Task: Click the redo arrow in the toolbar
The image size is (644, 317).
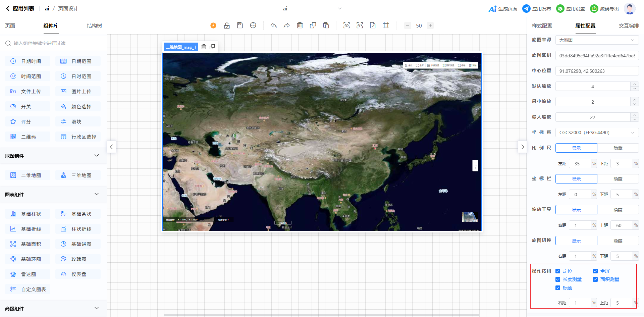Action: tap(286, 25)
